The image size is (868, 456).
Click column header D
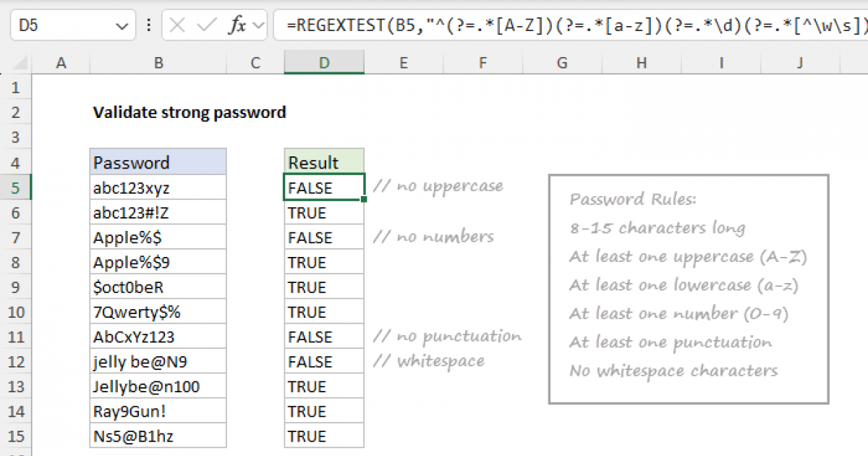(324, 63)
